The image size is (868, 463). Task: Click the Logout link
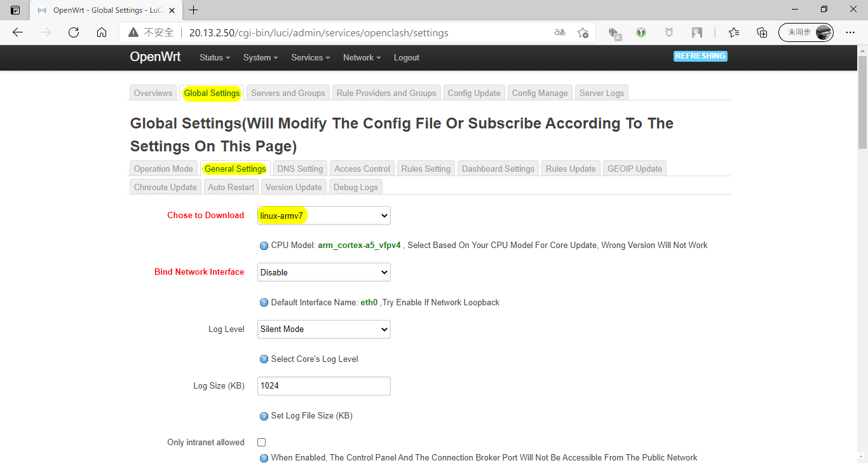pos(406,58)
